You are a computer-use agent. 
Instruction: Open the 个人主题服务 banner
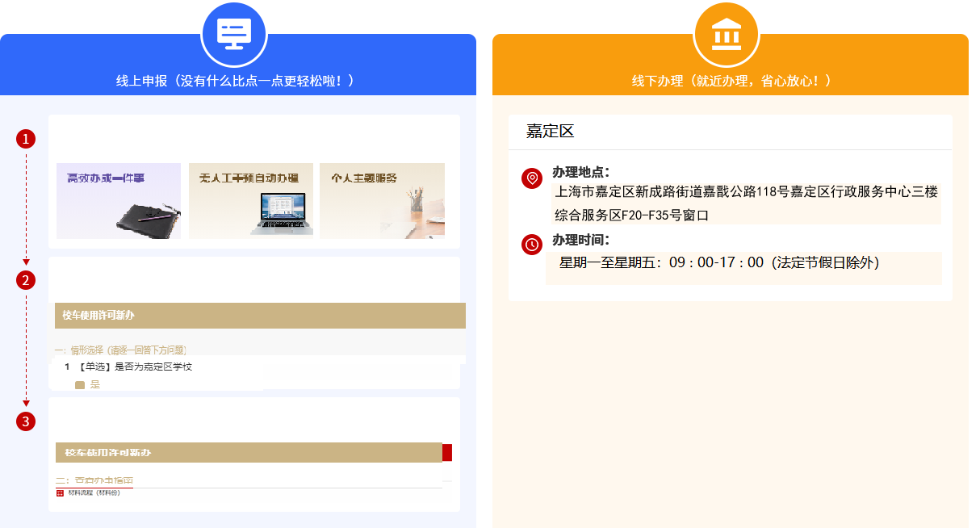(x=382, y=201)
